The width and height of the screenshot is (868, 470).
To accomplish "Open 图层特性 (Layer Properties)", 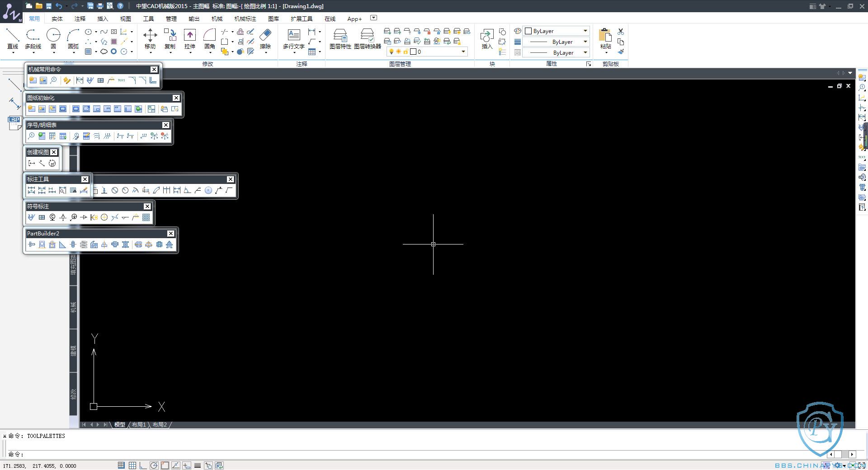I will 340,39.
